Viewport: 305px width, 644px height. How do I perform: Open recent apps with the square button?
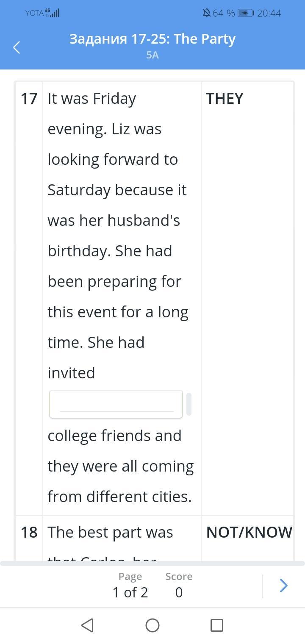[216, 625]
